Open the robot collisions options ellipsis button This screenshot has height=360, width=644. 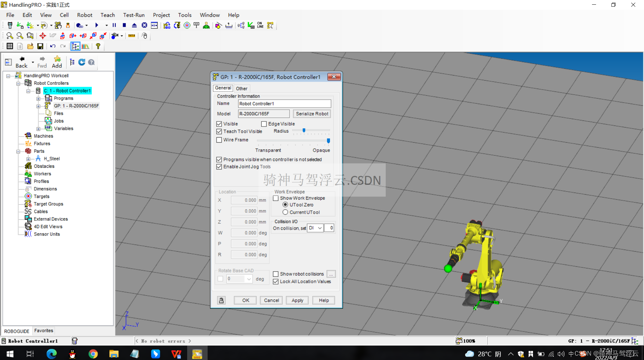tap(331, 274)
